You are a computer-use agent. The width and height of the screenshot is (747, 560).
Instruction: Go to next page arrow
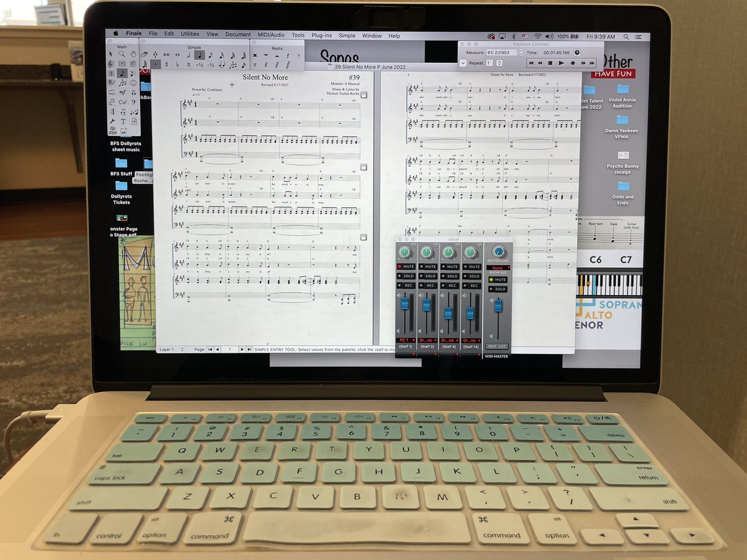(x=242, y=350)
